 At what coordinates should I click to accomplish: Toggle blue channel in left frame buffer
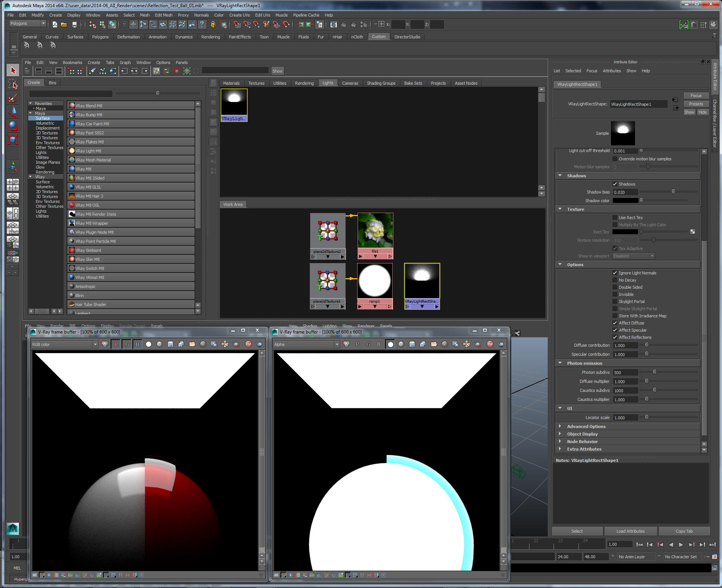click(x=137, y=344)
